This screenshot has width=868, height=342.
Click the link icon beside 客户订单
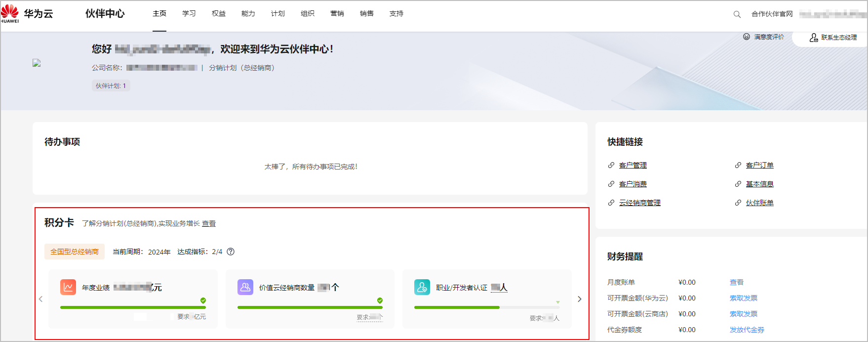(738, 165)
